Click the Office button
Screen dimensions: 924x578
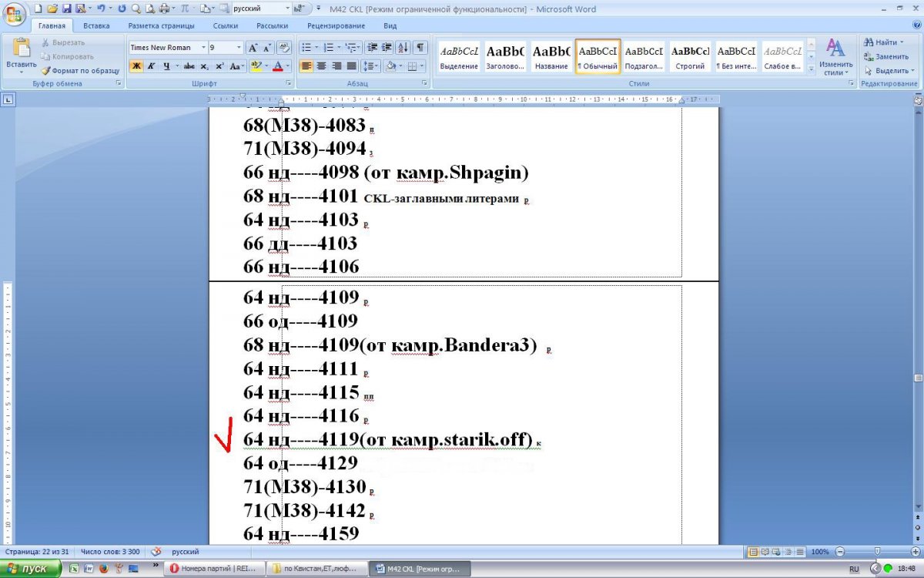pyautogui.click(x=15, y=14)
